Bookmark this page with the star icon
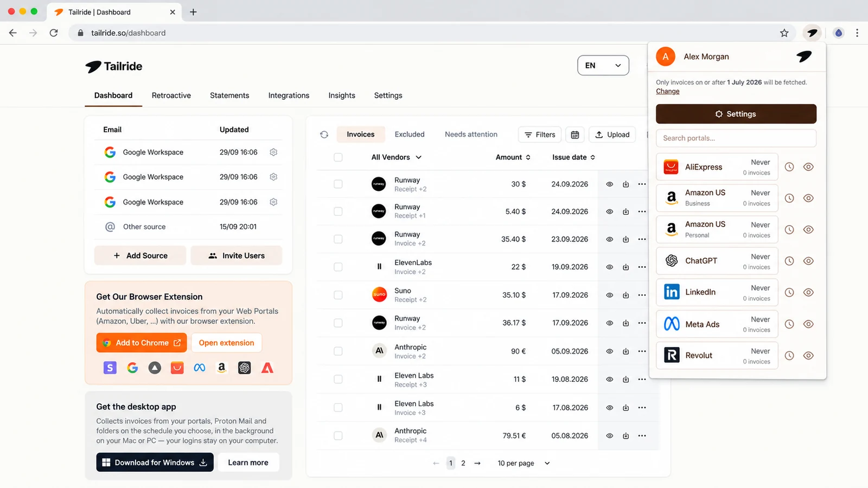The width and height of the screenshot is (868, 488). pos(784,33)
